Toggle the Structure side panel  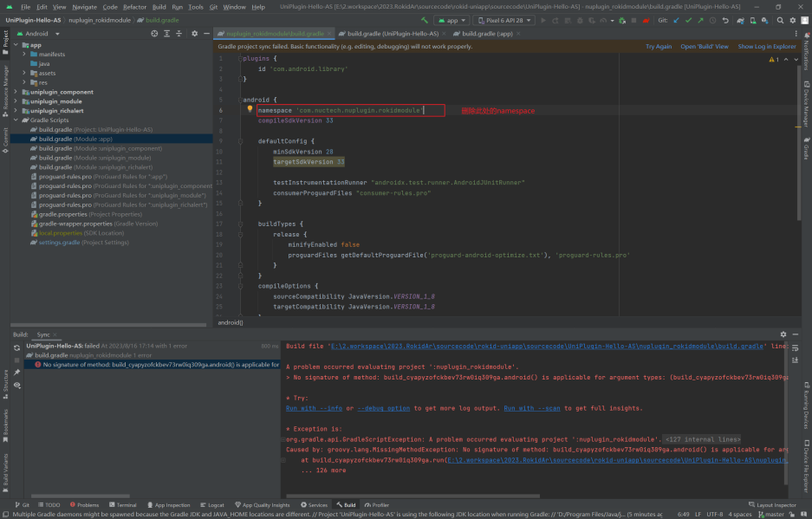pyautogui.click(x=5, y=384)
